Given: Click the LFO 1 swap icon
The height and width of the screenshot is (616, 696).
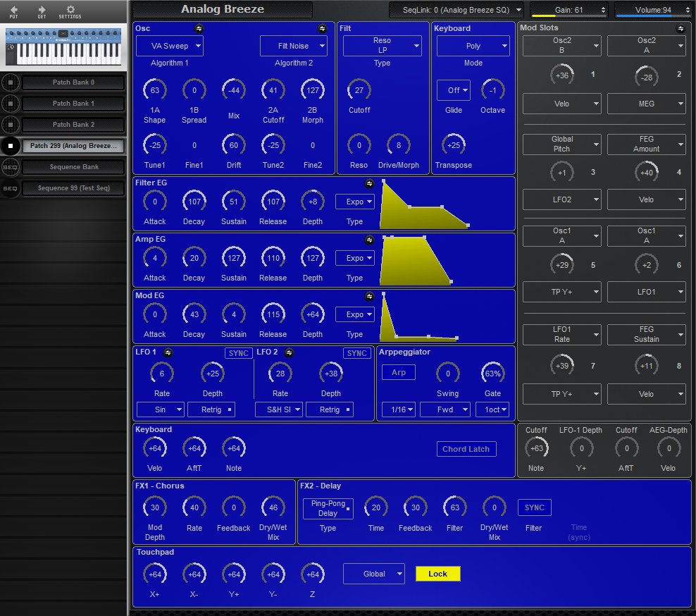Looking at the screenshot, I should click(x=168, y=352).
